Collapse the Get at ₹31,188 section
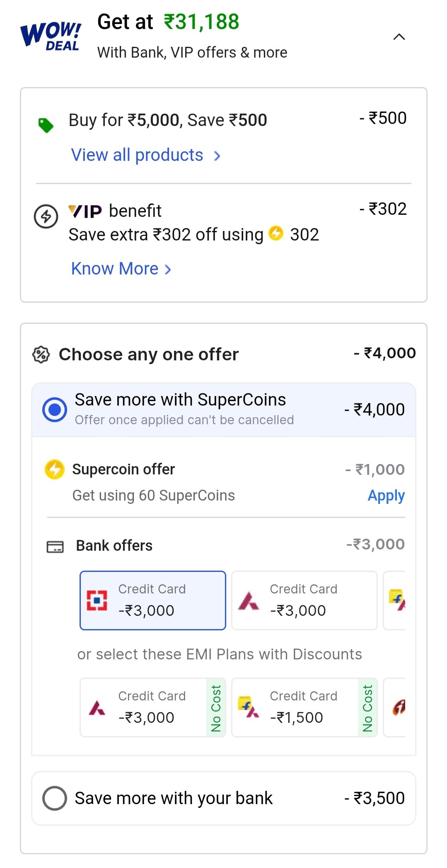This screenshot has width=447, height=868. (x=399, y=37)
